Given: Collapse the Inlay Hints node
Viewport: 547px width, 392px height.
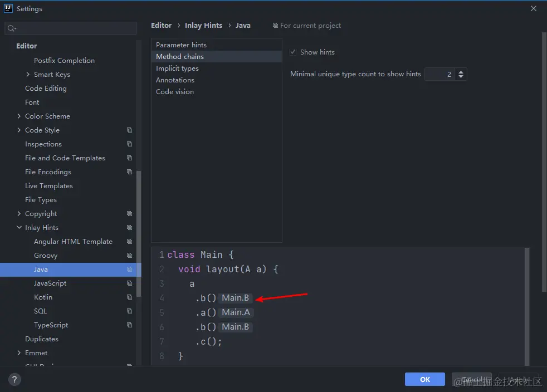Looking at the screenshot, I should coord(19,227).
